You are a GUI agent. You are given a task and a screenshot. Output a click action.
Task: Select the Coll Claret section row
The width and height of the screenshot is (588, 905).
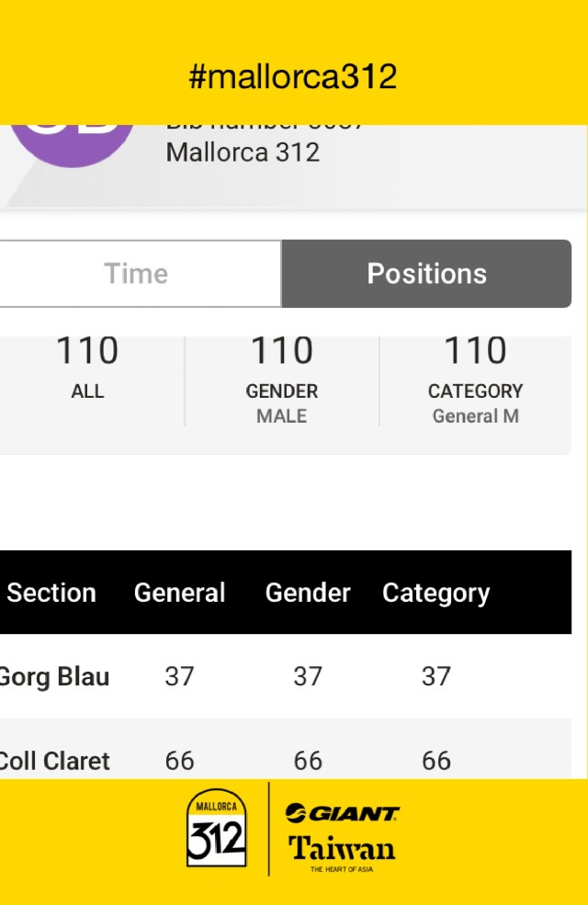click(x=55, y=761)
